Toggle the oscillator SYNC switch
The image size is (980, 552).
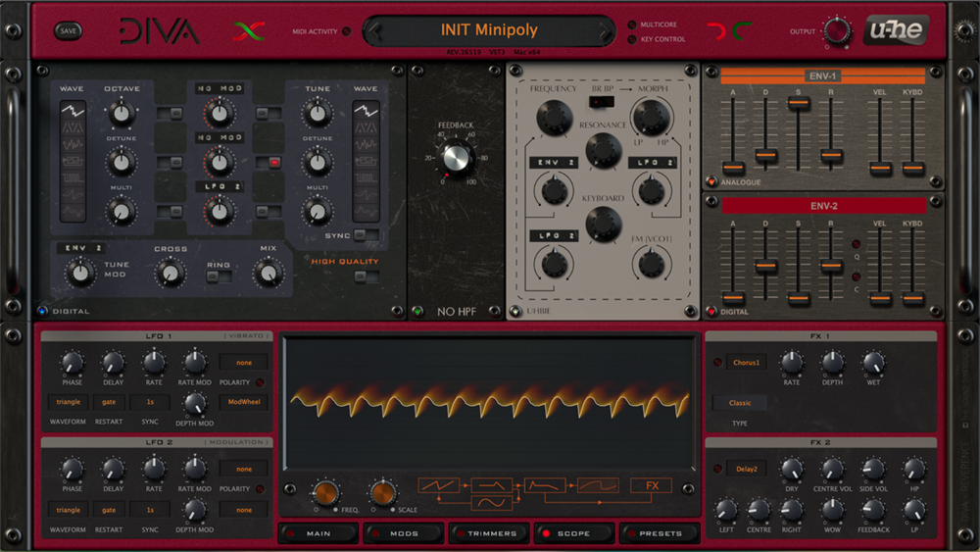click(365, 235)
